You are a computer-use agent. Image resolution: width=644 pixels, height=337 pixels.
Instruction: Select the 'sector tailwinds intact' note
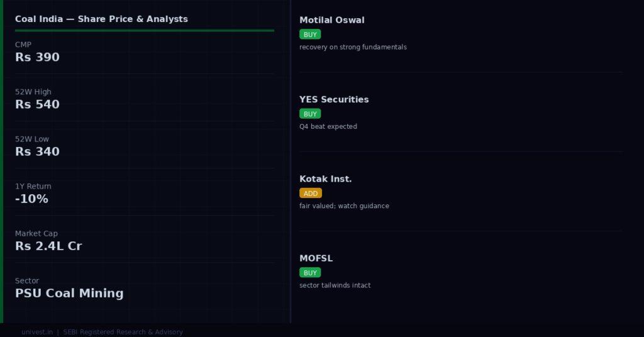pyautogui.click(x=335, y=285)
